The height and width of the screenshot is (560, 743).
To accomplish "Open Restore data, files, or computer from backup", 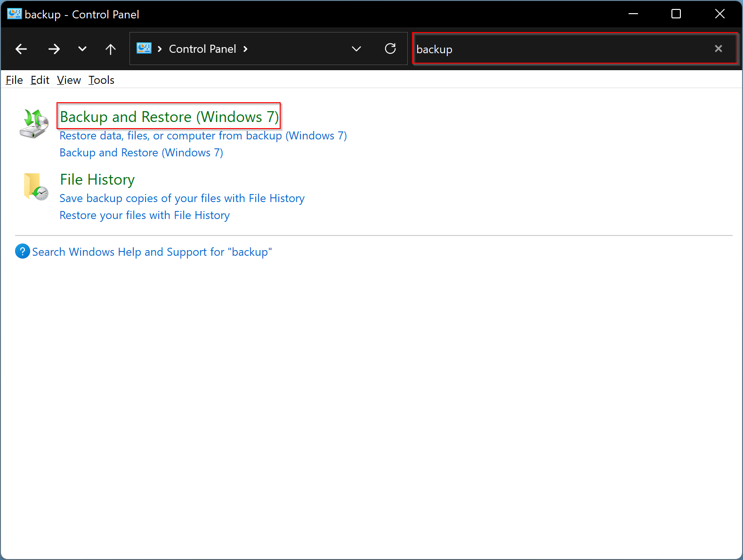I will tap(203, 136).
